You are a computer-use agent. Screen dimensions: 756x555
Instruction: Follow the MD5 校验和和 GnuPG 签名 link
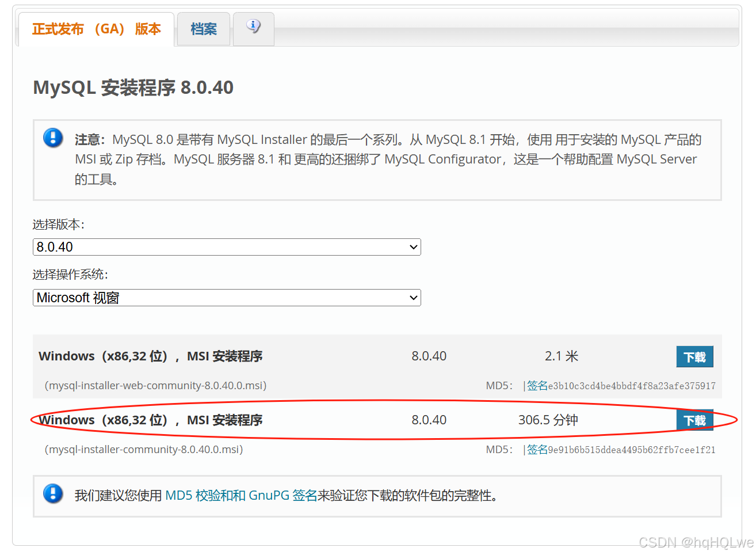[241, 496]
